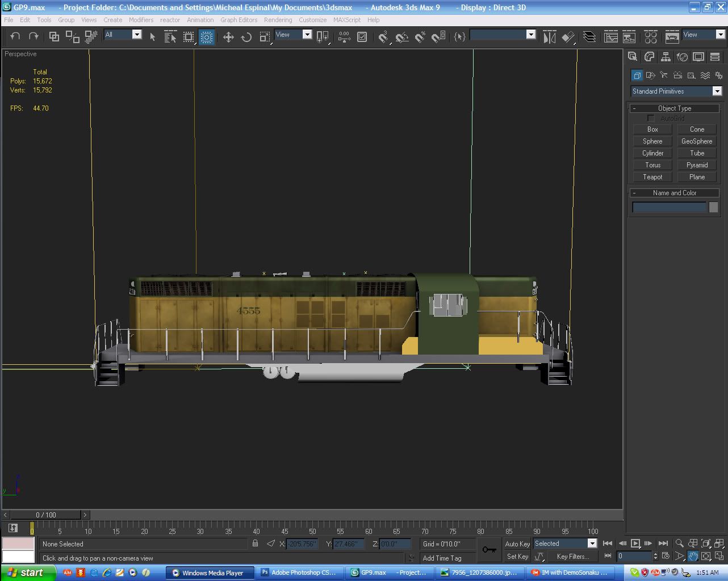Collapse the Object Type rollout
Screen dimensions: 728x581
click(x=675, y=108)
